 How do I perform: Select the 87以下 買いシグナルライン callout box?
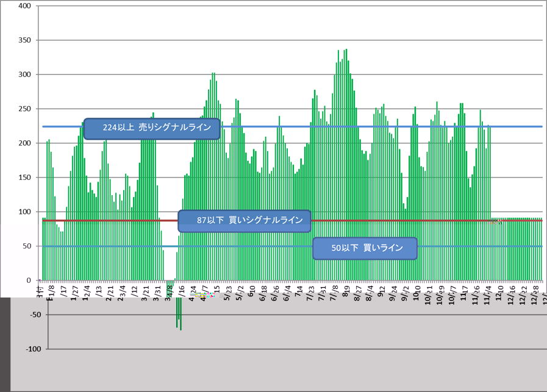point(245,221)
